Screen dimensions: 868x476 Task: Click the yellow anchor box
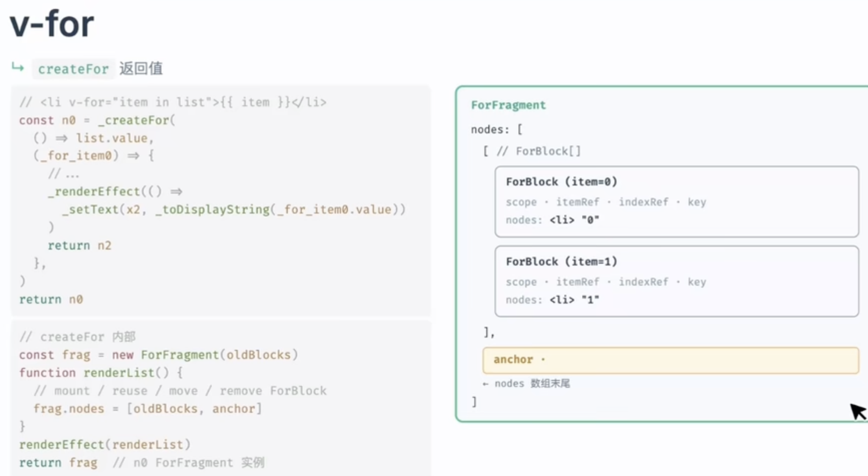pyautogui.click(x=670, y=360)
